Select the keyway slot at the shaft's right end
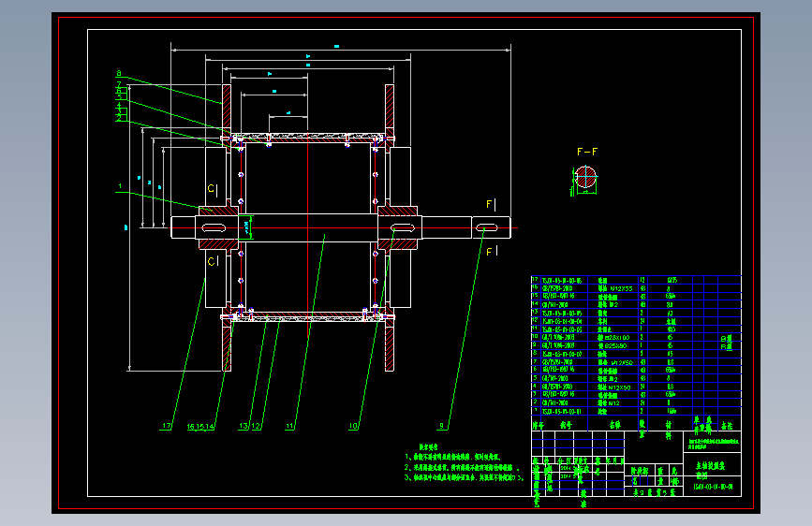The width and height of the screenshot is (812, 526). [486, 227]
